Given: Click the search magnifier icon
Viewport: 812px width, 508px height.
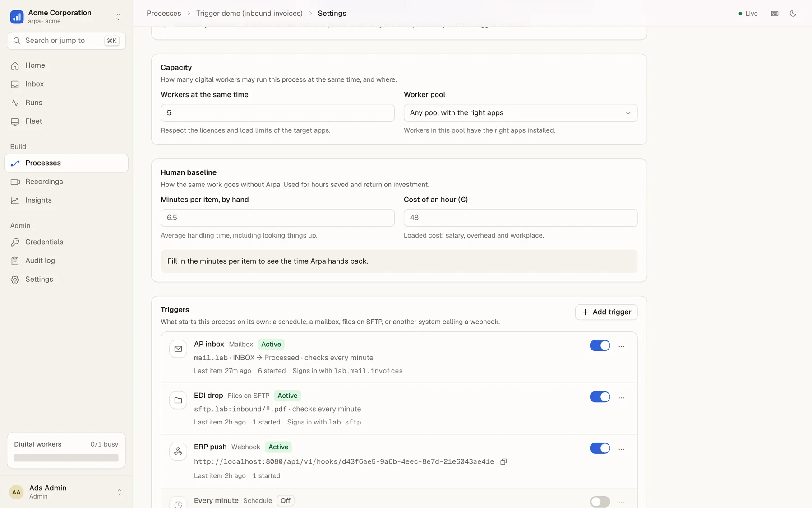Looking at the screenshot, I should (x=17, y=41).
